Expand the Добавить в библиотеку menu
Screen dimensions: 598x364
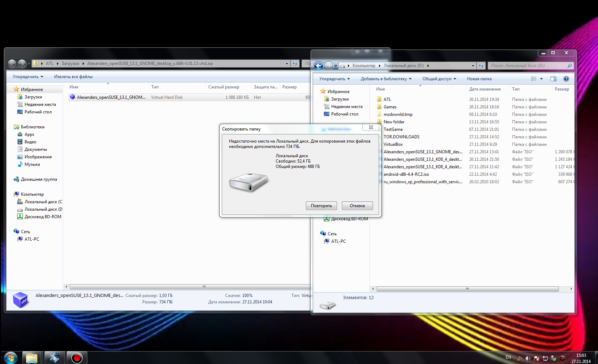click(x=386, y=79)
